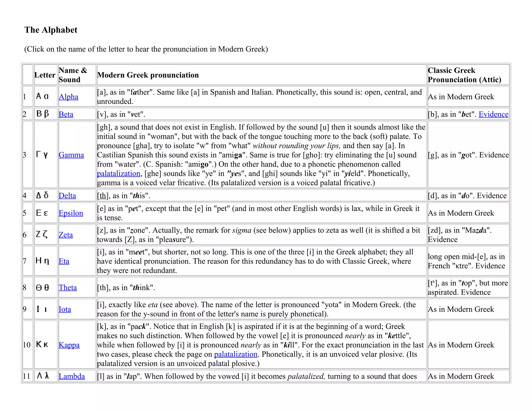Click the Alpha letter name link

tap(68, 97)
